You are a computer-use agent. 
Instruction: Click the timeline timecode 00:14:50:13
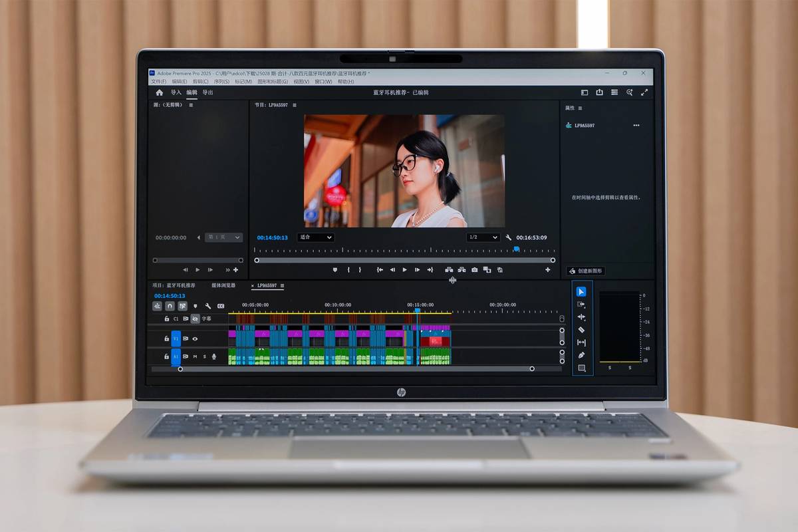click(x=170, y=296)
